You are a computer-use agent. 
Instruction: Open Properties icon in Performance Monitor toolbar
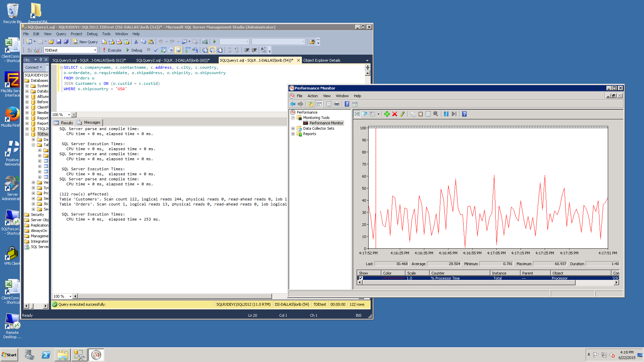(428, 114)
